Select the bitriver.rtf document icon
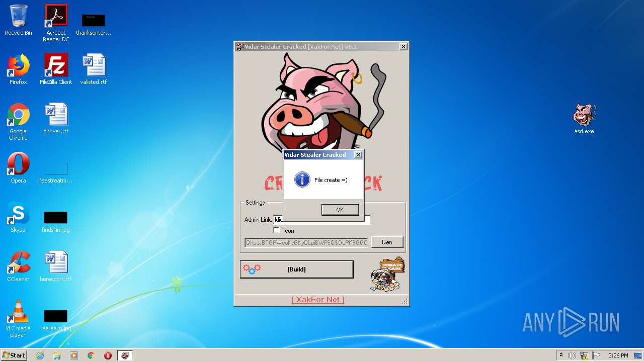 (56, 119)
